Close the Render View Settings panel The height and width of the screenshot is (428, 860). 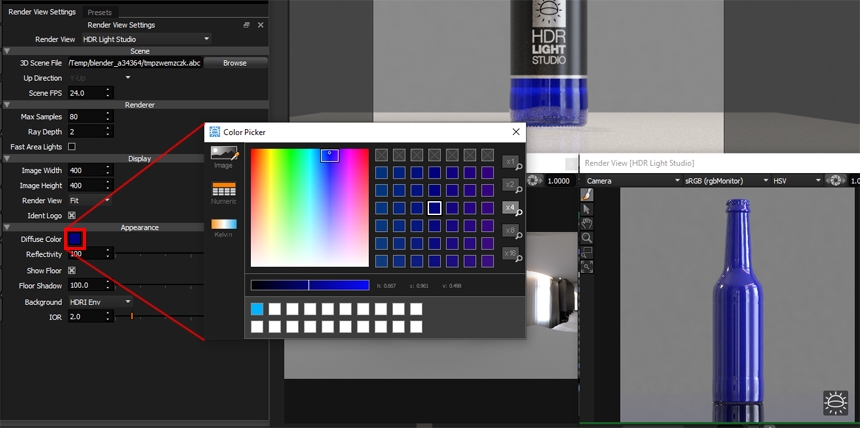click(261, 25)
